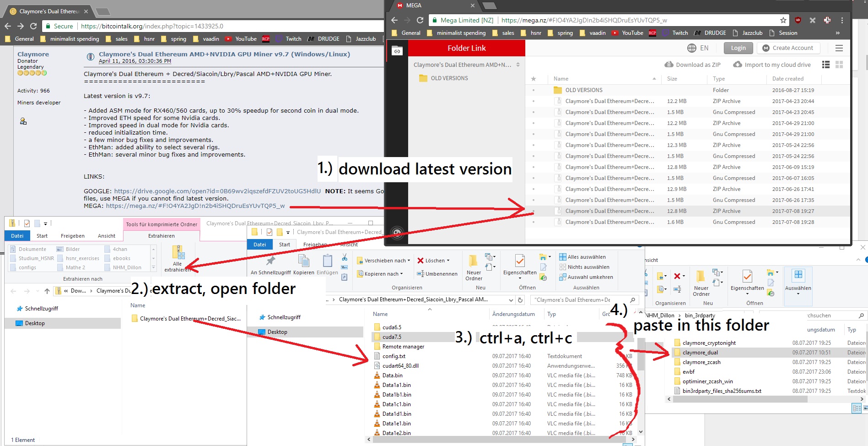Select cuda7.5 folder in middle explorer
This screenshot has height=446, width=868.
pyautogui.click(x=392, y=337)
